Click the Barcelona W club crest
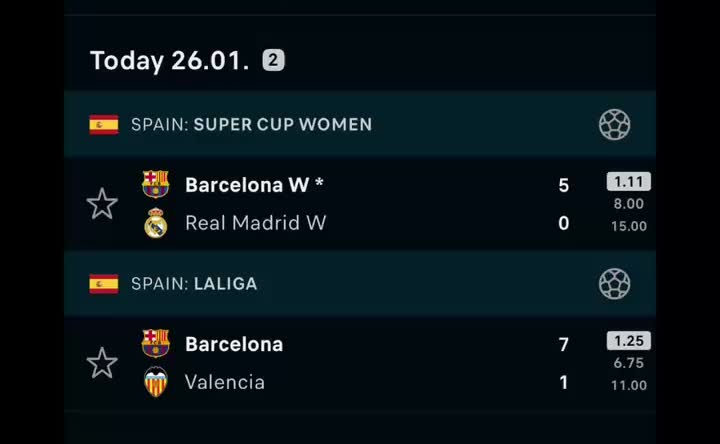Viewport: 720px width, 444px height. 156,185
